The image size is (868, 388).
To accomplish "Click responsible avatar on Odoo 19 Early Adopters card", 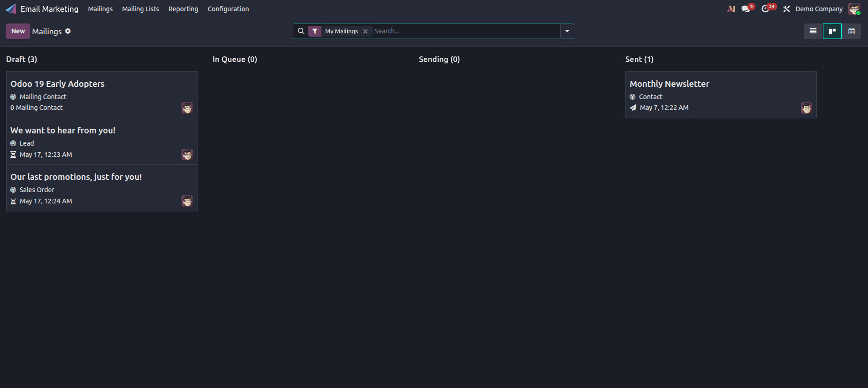I will coord(187,108).
